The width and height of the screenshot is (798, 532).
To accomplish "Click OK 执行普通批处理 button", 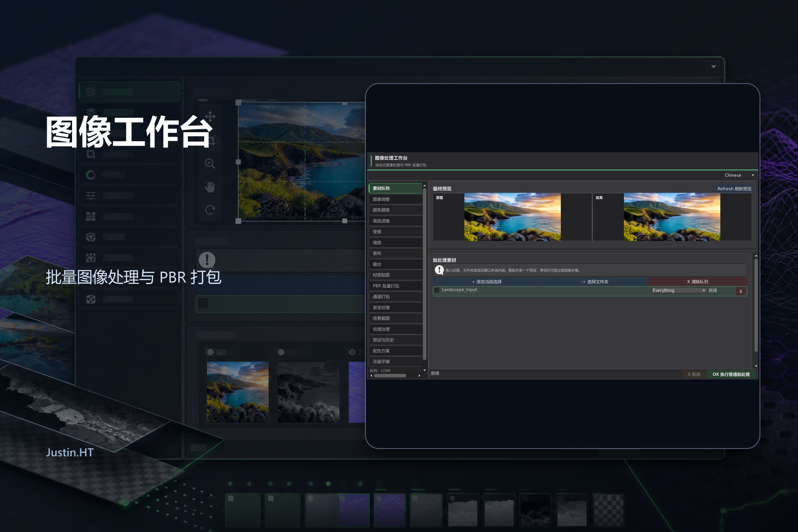I will coord(731,374).
